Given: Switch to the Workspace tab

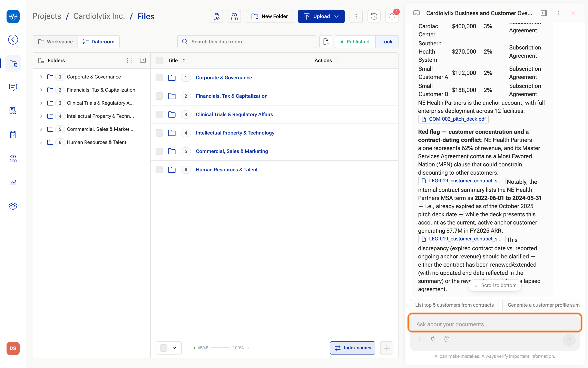Looking at the screenshot, I should (x=55, y=42).
